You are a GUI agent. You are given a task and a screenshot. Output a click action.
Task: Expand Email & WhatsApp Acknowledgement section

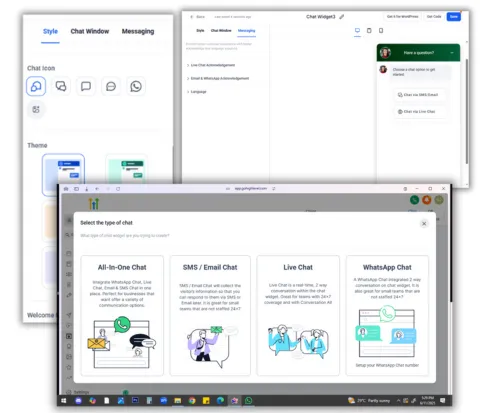coord(218,78)
